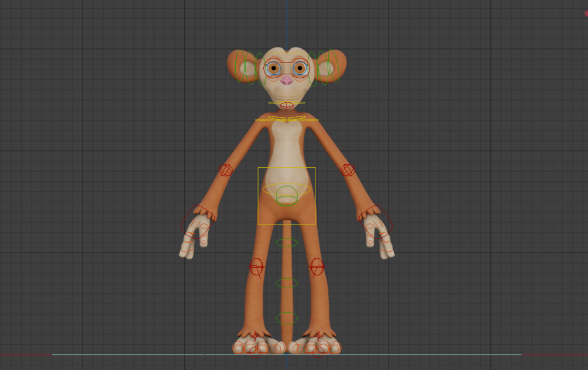Select red heel circle below the screen-right foot
This screenshot has height=370, width=588.
318,352
